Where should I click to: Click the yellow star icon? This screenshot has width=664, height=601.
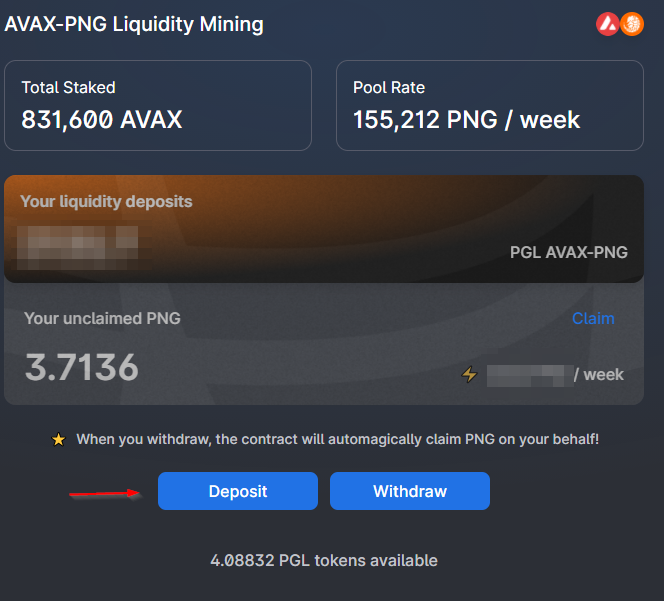[x=58, y=439]
